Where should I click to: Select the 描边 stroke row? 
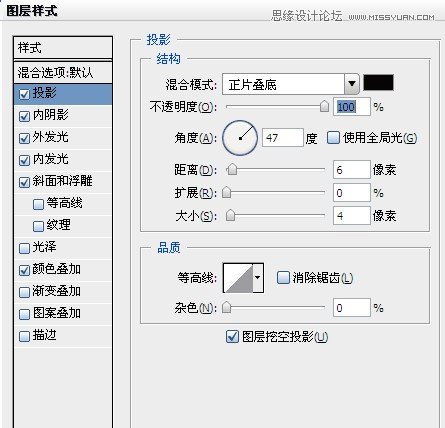pos(63,336)
